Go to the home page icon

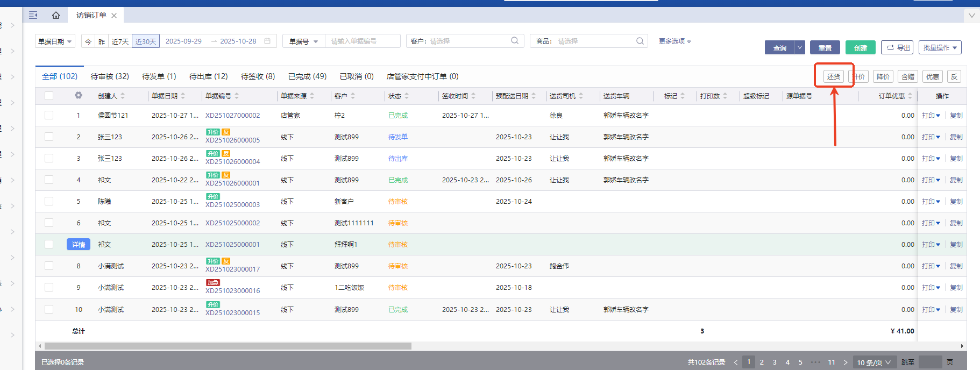point(56,15)
